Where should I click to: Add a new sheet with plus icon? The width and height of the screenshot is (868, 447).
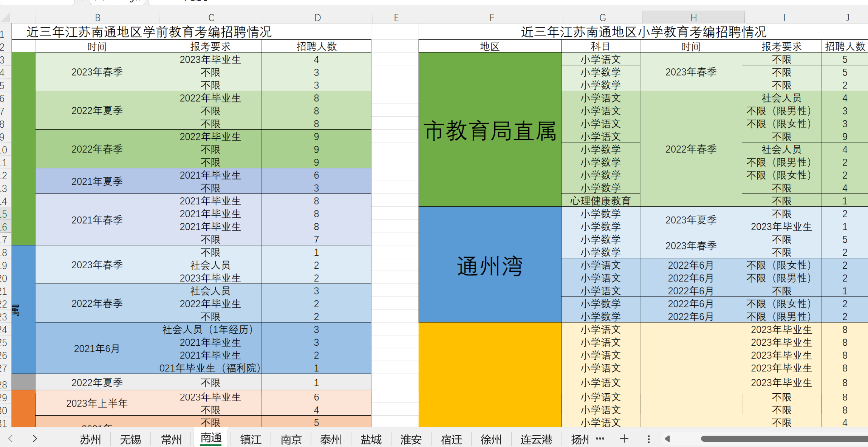coord(624,439)
